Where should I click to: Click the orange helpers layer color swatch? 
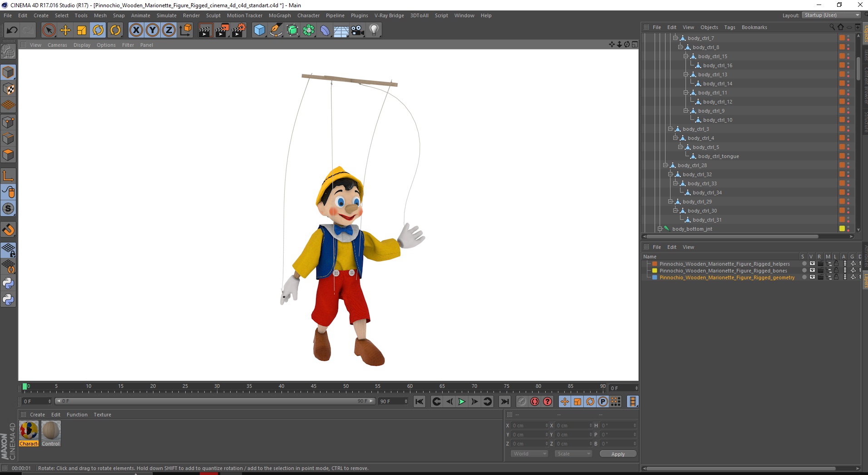pos(655,264)
